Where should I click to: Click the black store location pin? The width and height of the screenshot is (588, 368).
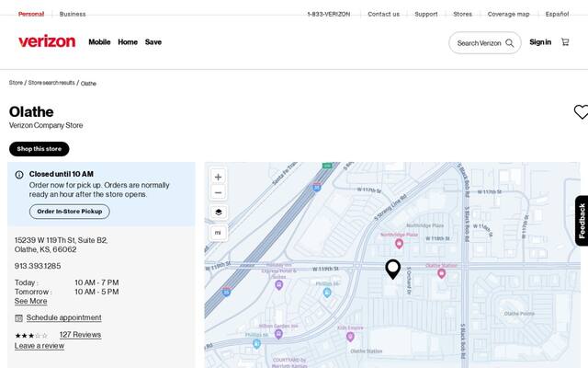[393, 269]
